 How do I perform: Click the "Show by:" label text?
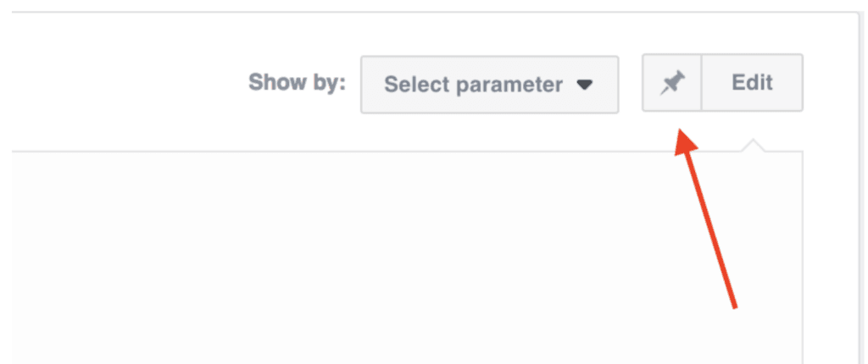297,83
